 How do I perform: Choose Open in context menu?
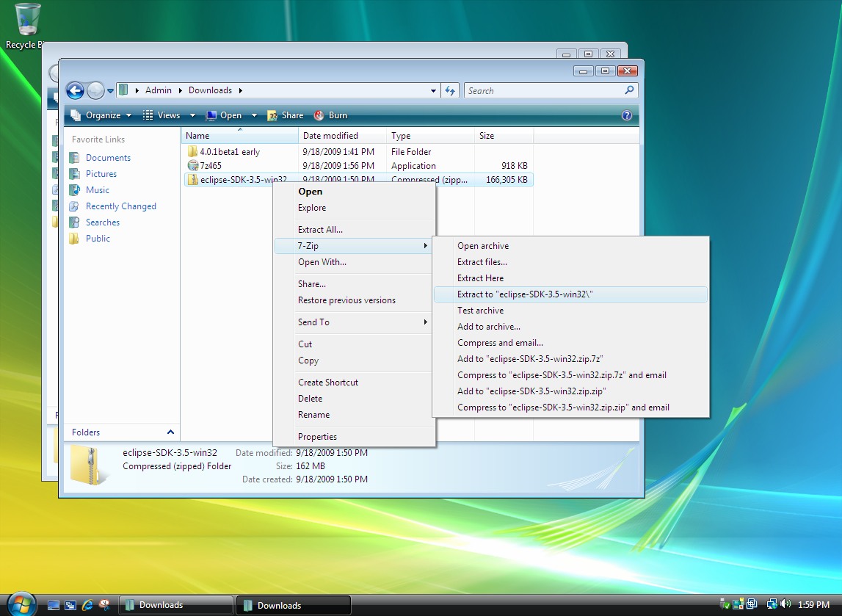[x=354, y=192]
